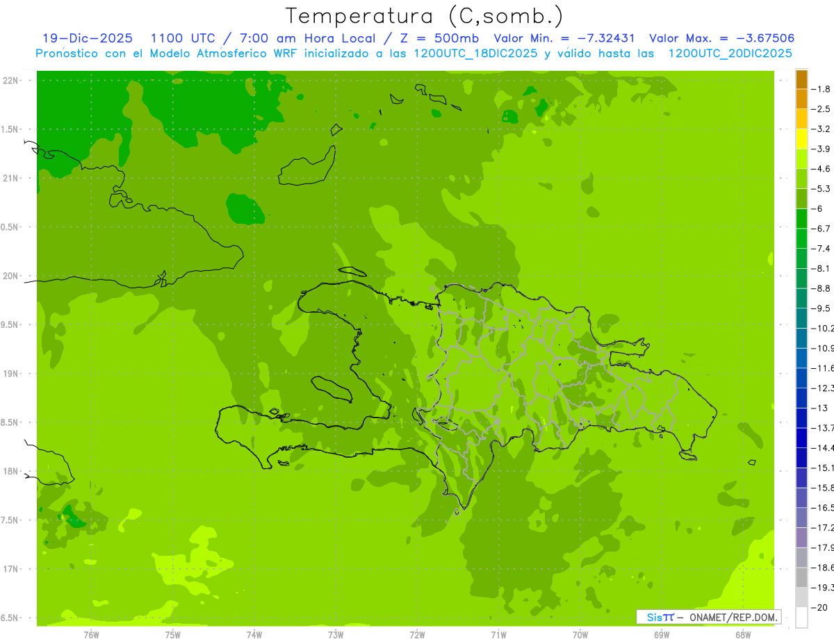
Task: Click the 19N latitude label
Action: [x=11, y=374]
